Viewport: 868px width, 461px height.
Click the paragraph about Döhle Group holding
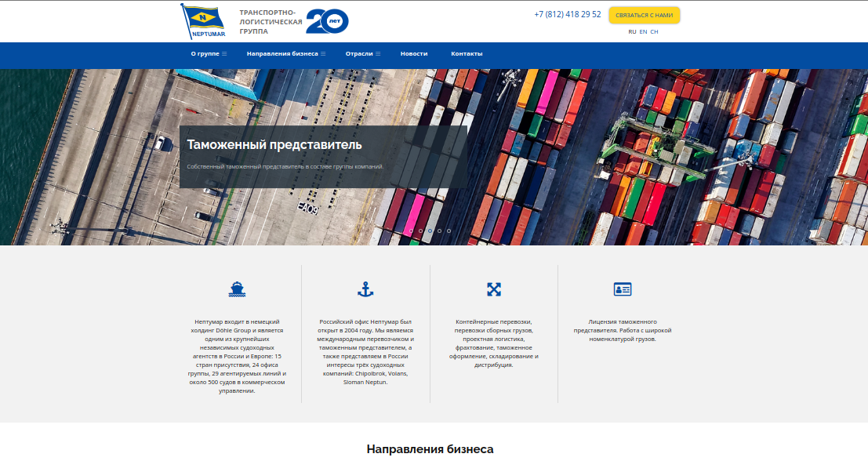[x=237, y=356]
